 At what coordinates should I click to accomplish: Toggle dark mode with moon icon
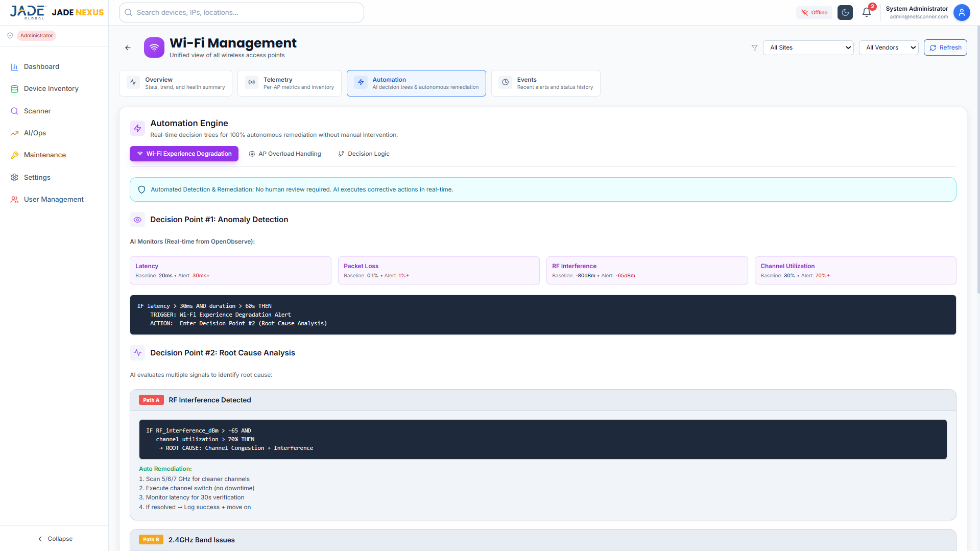point(845,12)
